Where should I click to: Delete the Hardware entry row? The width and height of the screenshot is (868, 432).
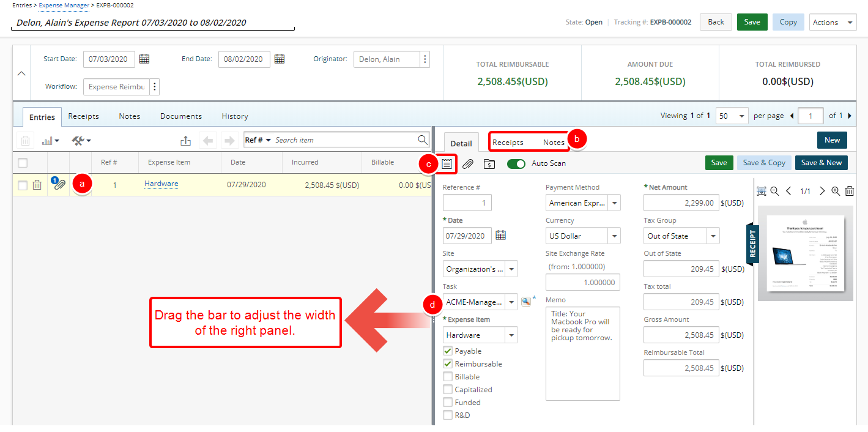37,185
